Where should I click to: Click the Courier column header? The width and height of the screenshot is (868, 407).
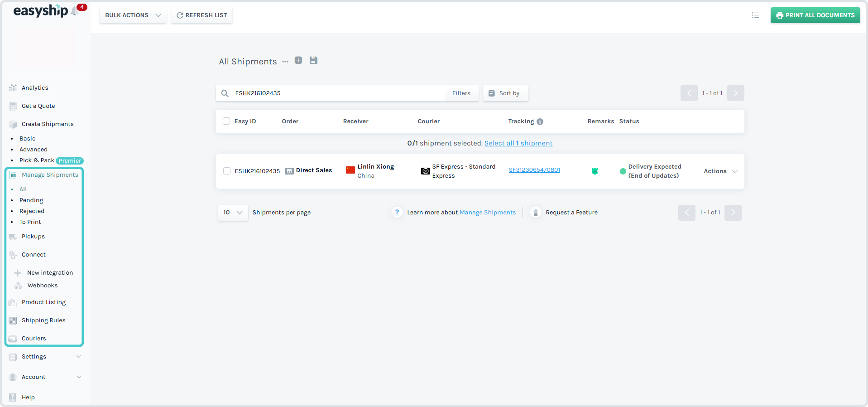point(429,121)
